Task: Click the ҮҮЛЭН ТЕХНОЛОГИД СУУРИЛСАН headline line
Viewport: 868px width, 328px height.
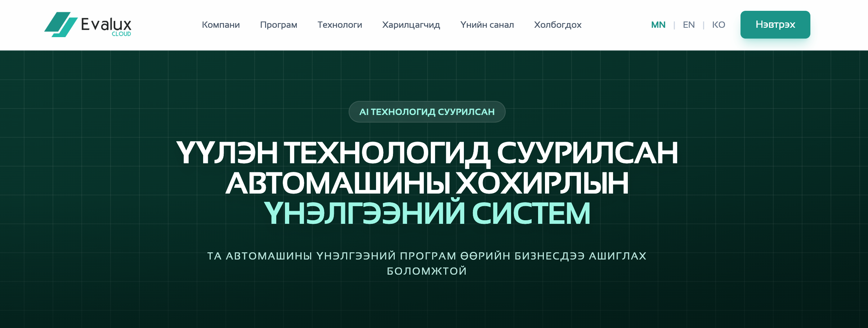Action: pyautogui.click(x=427, y=153)
